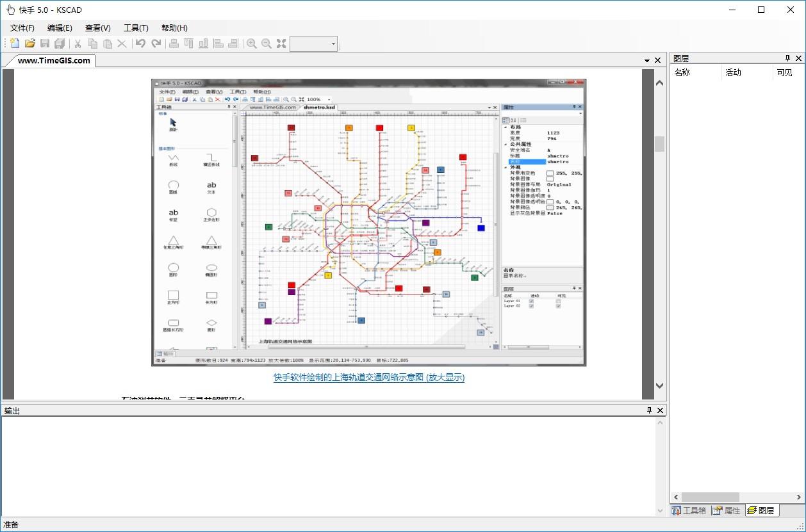Click the KSCAD hand icon in title bar

click(x=10, y=10)
